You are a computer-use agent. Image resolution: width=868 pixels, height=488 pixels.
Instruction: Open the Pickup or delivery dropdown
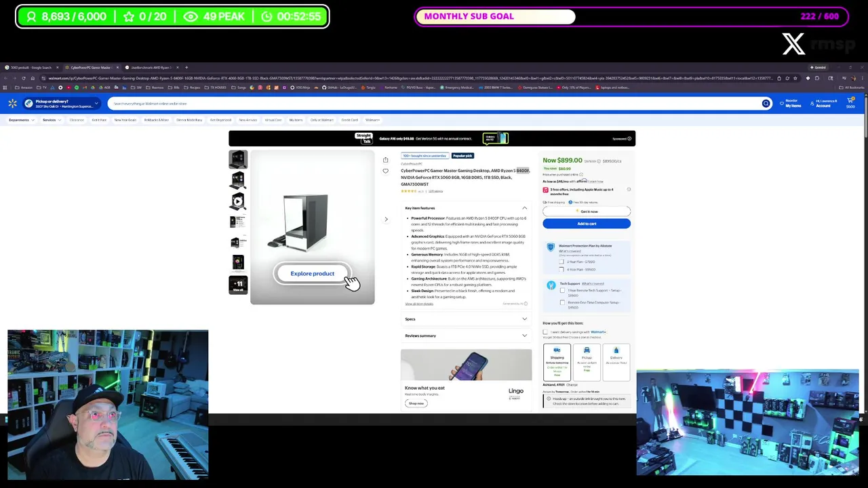[62, 104]
